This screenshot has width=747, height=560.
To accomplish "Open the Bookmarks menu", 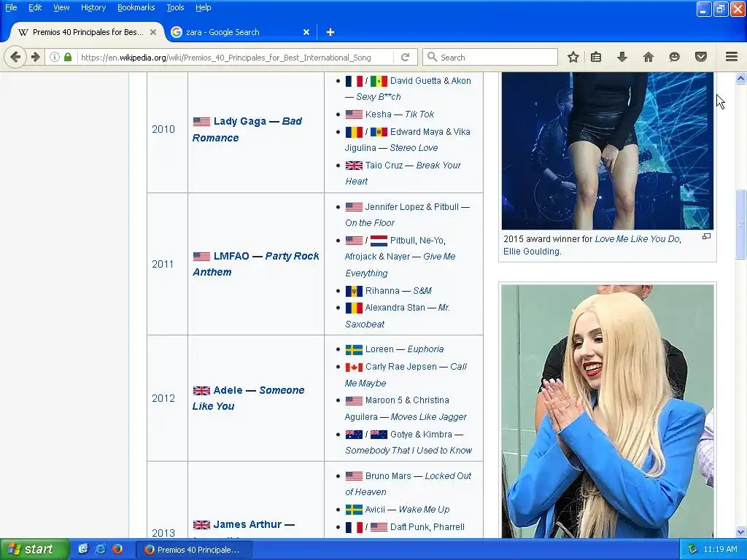I will coord(136,7).
